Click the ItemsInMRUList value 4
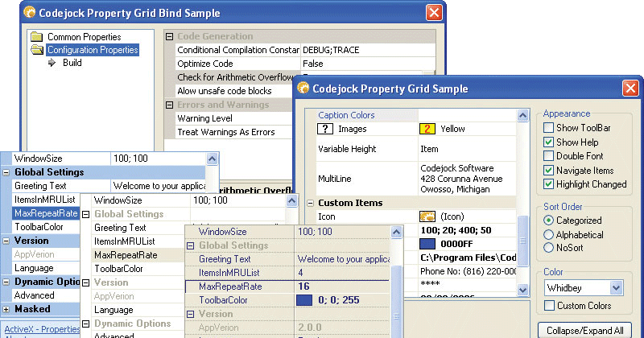Viewport: 644px width, 338px height. (x=300, y=273)
